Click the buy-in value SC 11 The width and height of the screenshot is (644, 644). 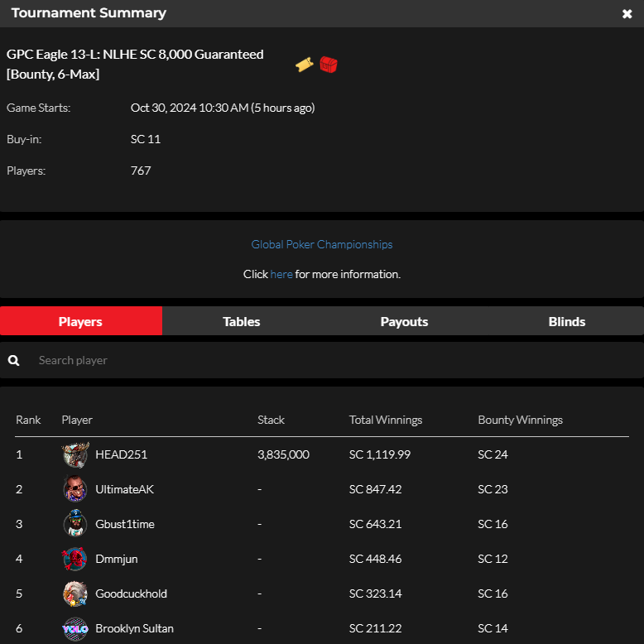[146, 139]
